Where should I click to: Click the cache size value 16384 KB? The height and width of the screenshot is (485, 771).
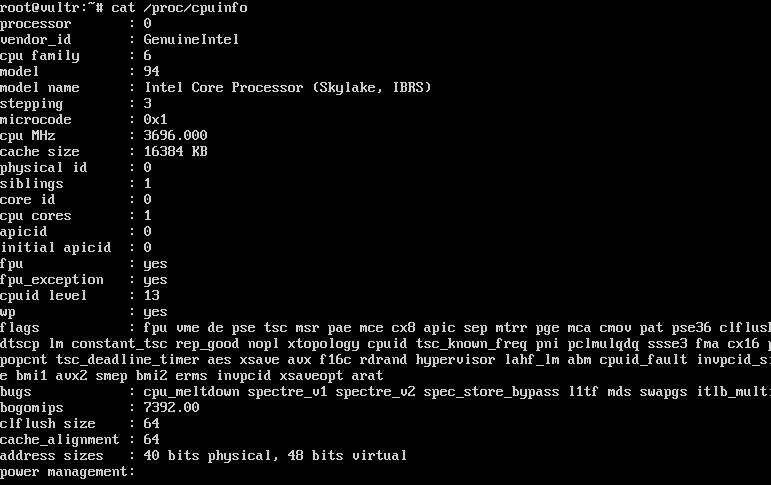(x=176, y=152)
